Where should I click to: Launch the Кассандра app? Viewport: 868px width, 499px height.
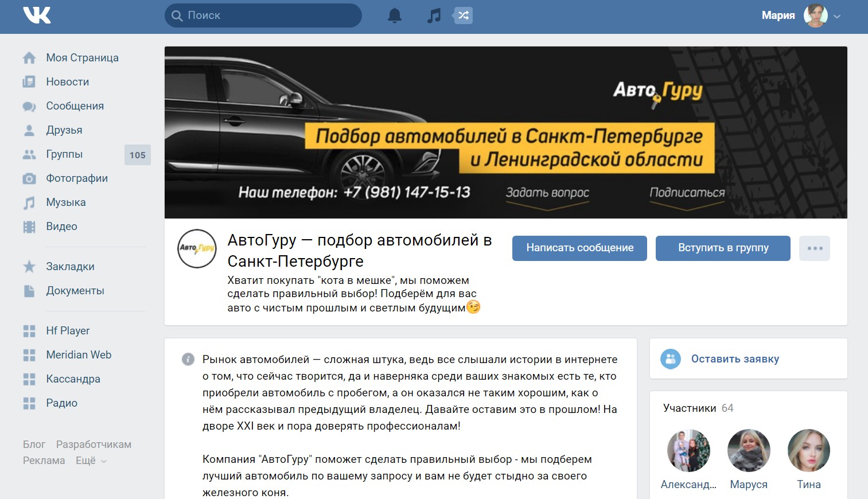coord(73,379)
